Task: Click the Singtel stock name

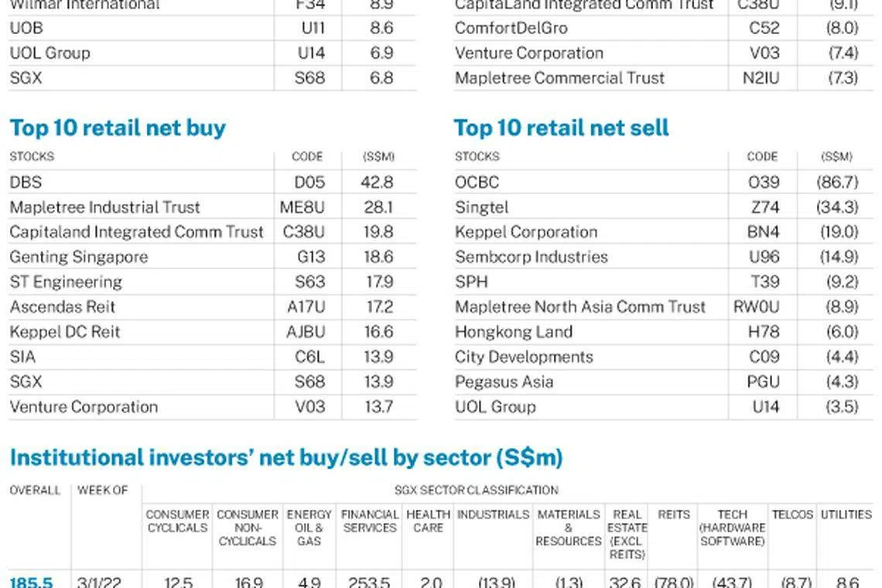Action: [481, 207]
